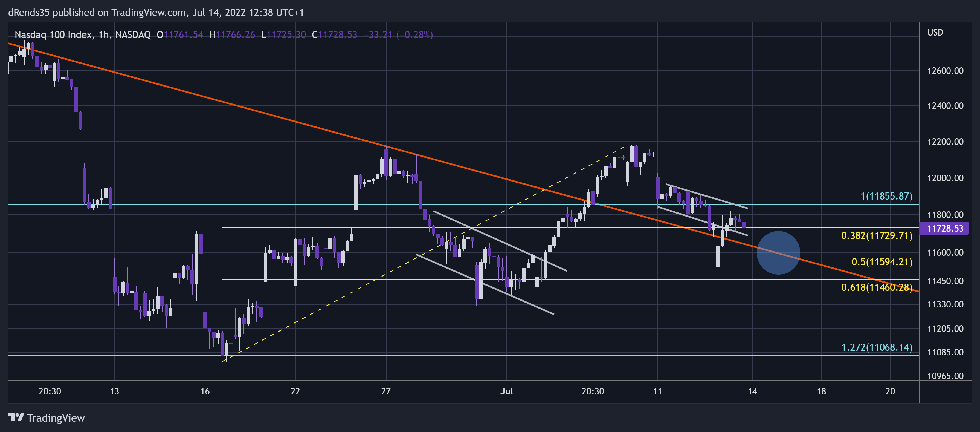This screenshot has width=980, height=432.
Task: Click the low value L11725.30
Action: pyautogui.click(x=283, y=35)
